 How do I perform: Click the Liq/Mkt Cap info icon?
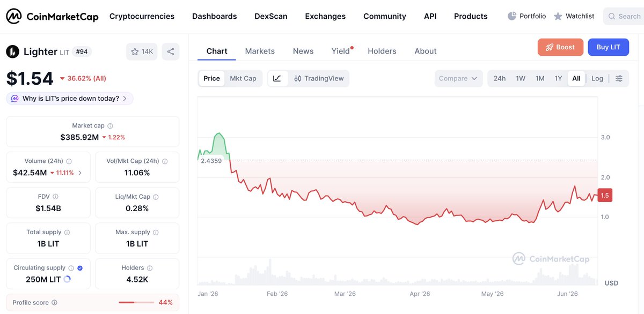point(156,197)
